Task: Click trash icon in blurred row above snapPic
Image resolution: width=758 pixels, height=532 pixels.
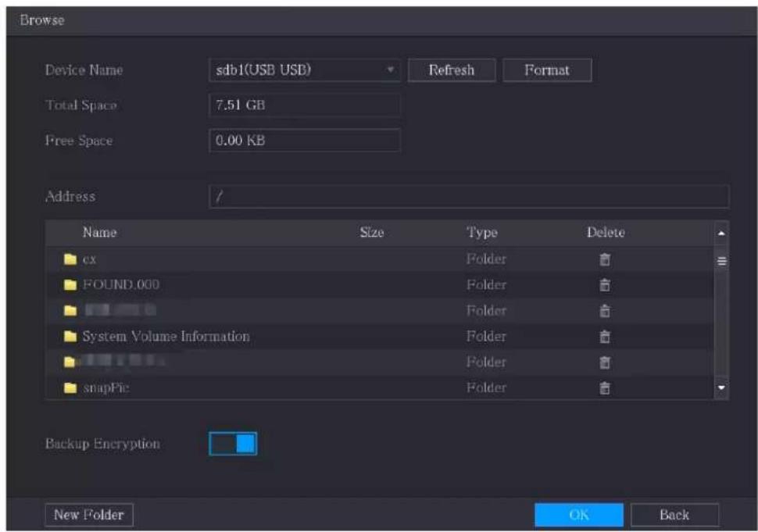Action: tap(605, 362)
